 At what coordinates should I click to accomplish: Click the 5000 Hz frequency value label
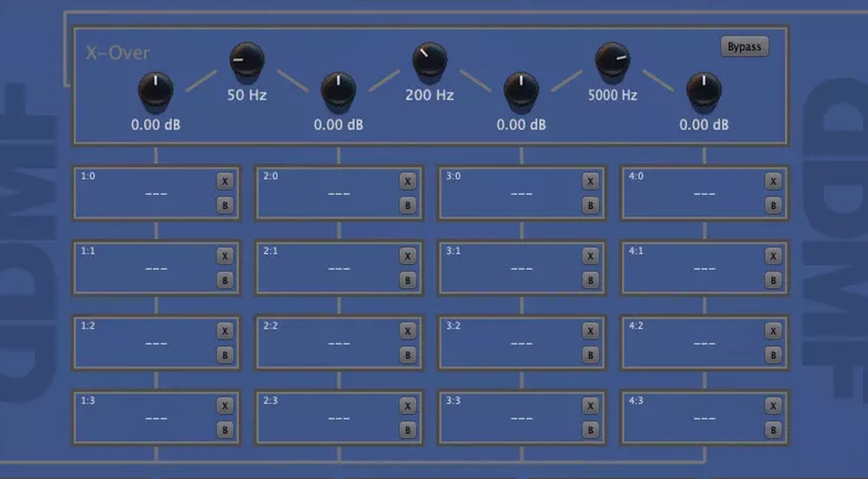613,95
